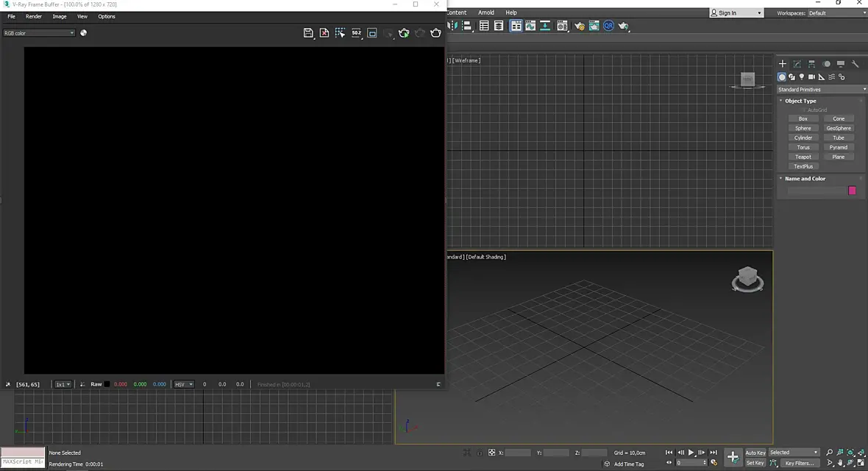
Task: Select the Cameras category icon
Action: (811, 77)
